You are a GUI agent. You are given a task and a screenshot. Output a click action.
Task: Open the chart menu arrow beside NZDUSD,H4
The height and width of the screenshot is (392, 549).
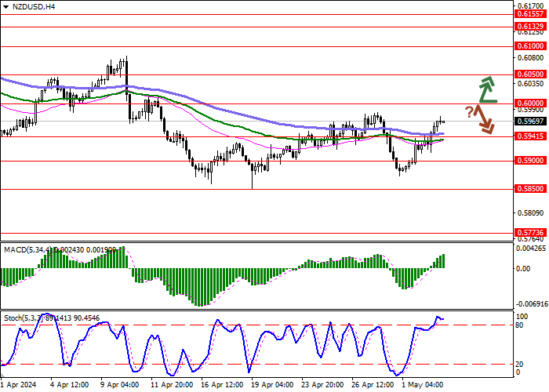point(5,7)
